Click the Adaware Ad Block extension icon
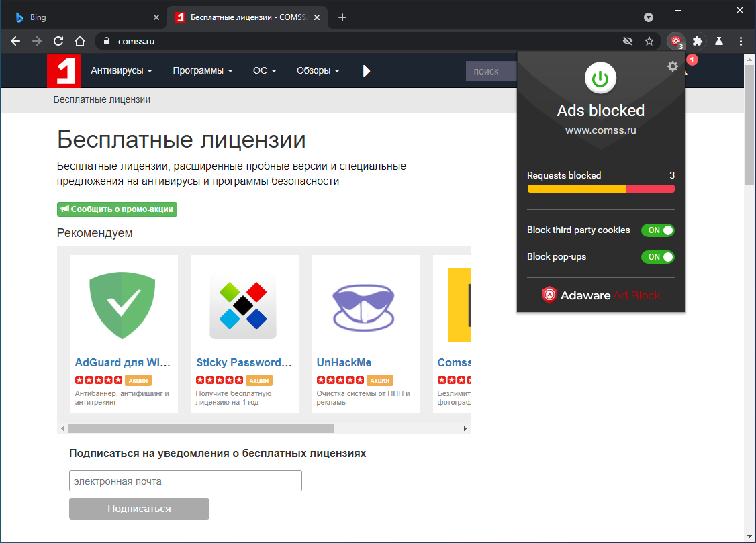The height and width of the screenshot is (543, 756). point(676,42)
